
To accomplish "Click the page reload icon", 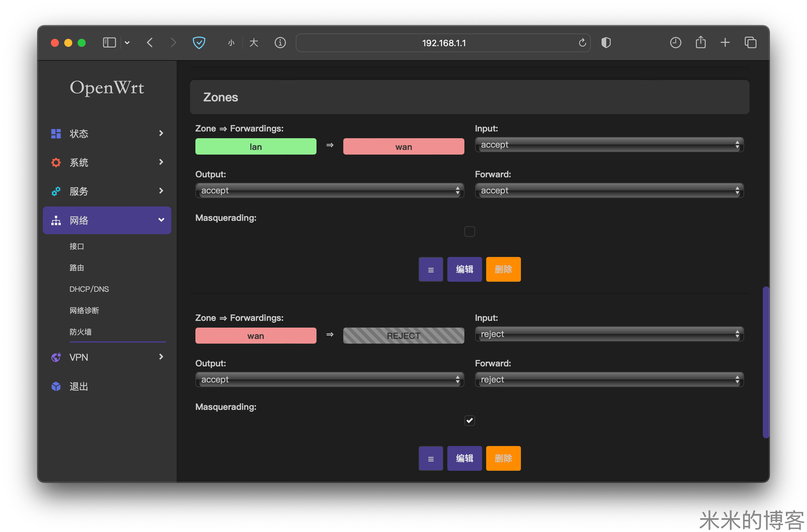I will pyautogui.click(x=582, y=43).
